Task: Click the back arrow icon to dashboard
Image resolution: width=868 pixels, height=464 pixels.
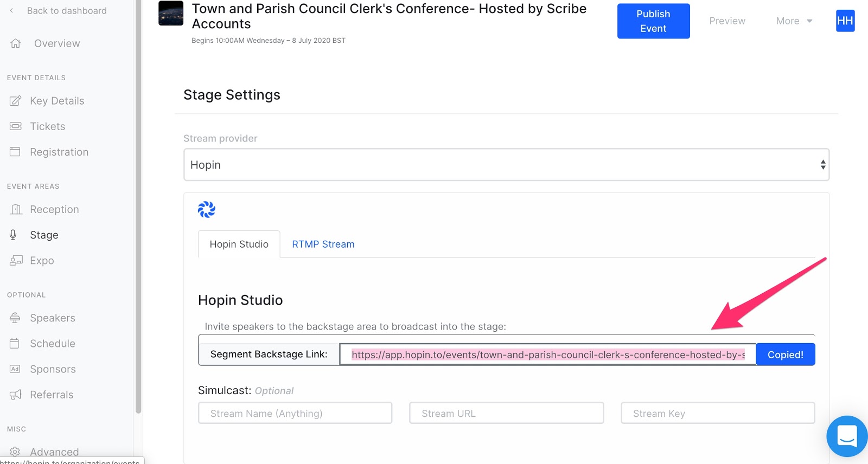Action: [x=11, y=10]
